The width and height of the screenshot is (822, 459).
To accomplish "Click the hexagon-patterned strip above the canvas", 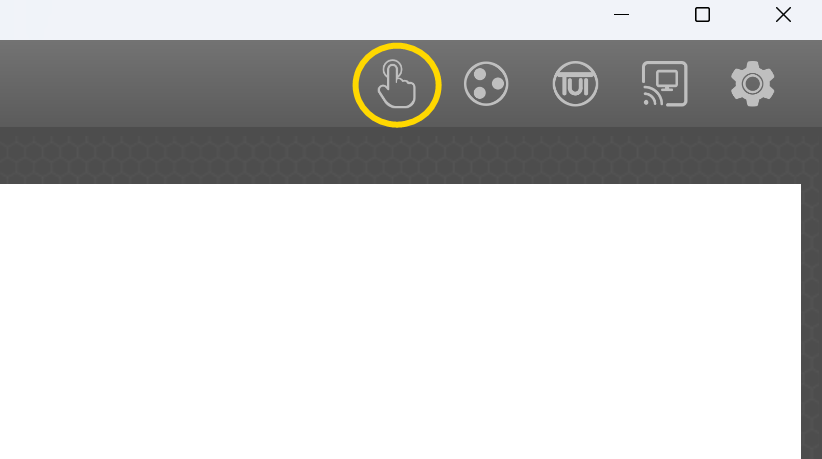I will [x=411, y=156].
